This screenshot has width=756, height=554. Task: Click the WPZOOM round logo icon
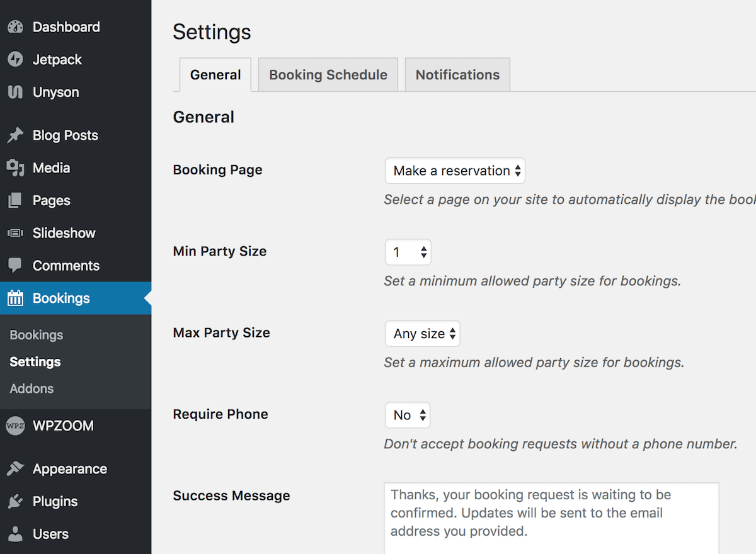coord(15,426)
